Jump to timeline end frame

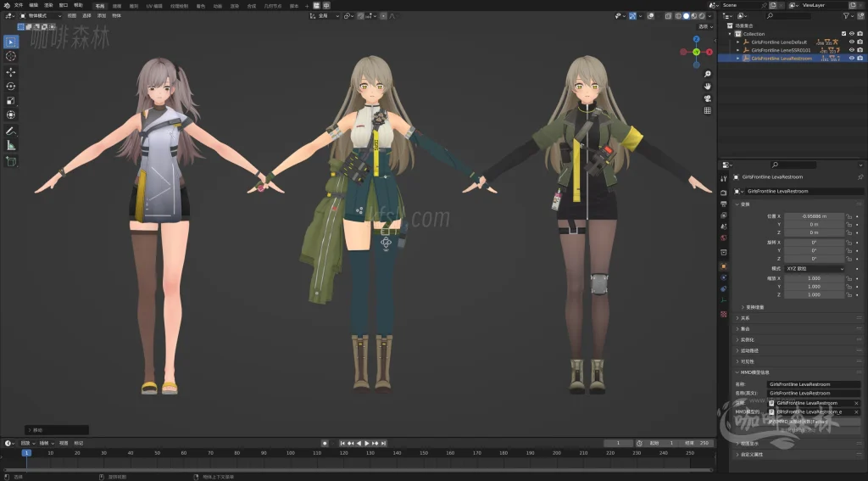(383, 444)
